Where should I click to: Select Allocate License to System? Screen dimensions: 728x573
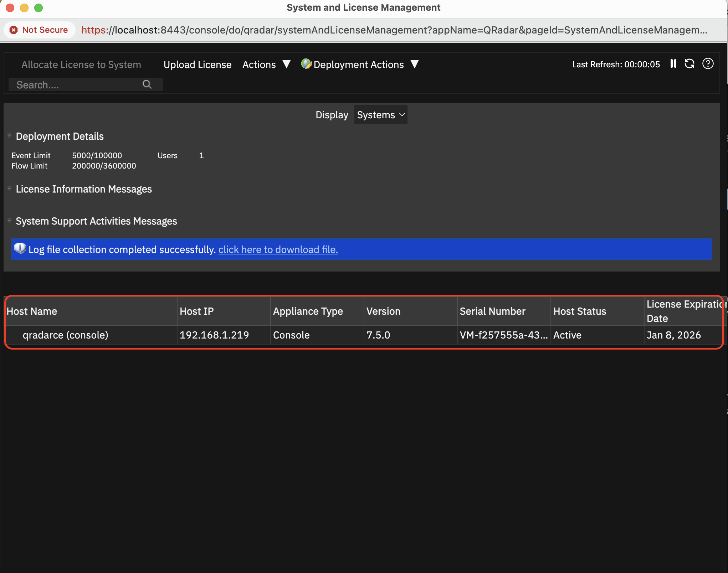[81, 64]
